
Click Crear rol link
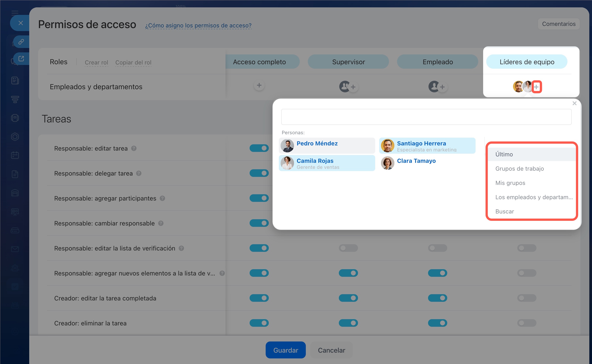click(96, 62)
